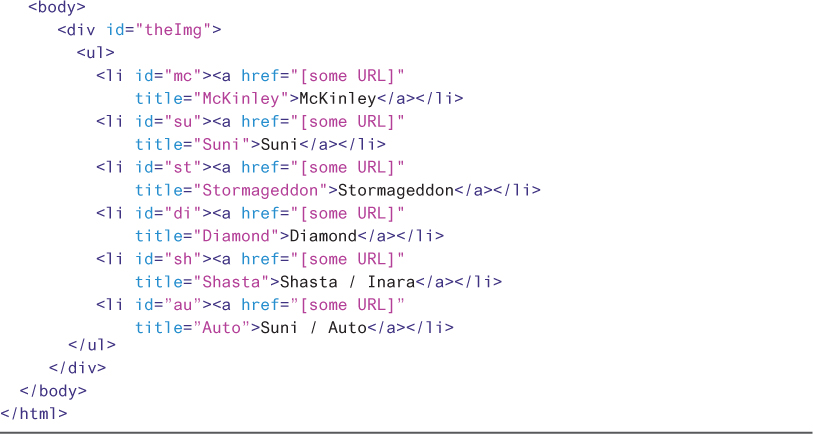Select the id="st" attribute text

tap(169, 167)
